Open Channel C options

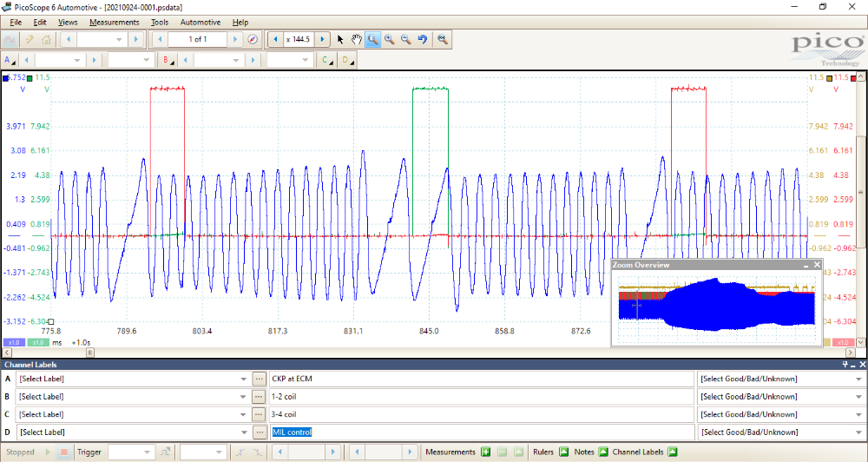tap(327, 60)
